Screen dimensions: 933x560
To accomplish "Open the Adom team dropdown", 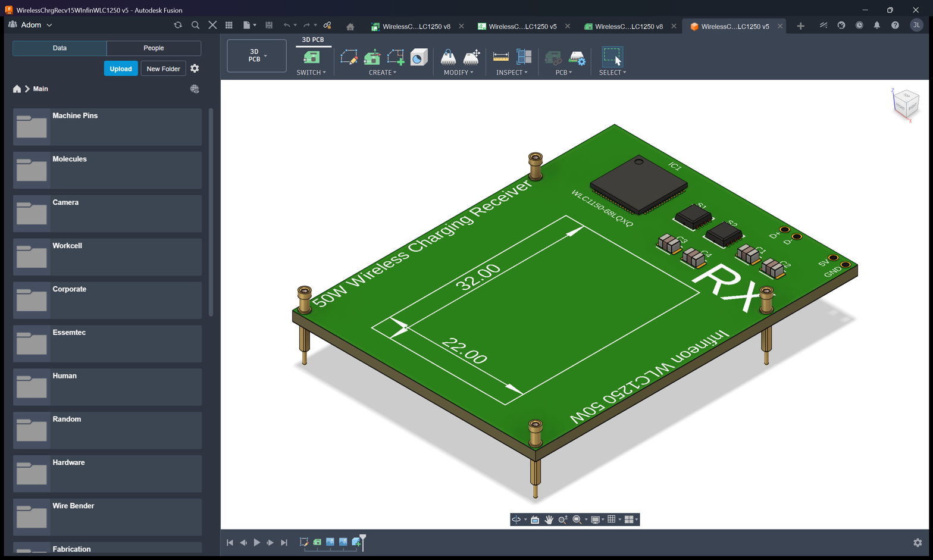I will (31, 25).
